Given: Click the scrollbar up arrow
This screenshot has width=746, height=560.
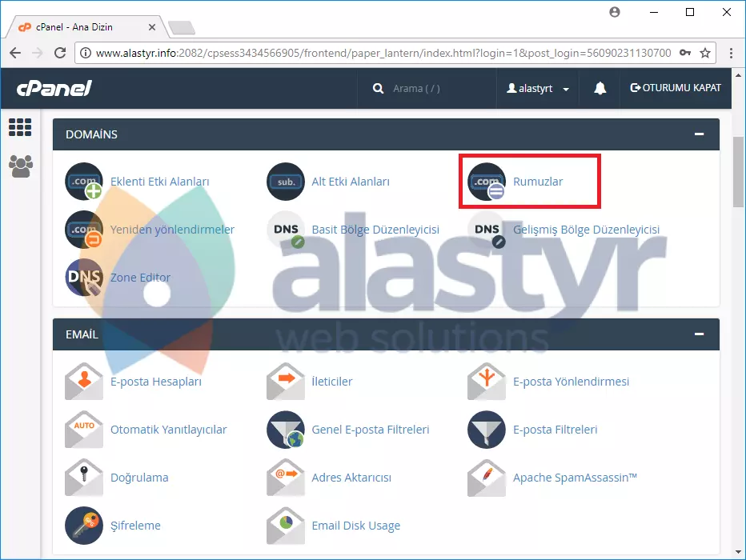Looking at the screenshot, I should click(738, 75).
